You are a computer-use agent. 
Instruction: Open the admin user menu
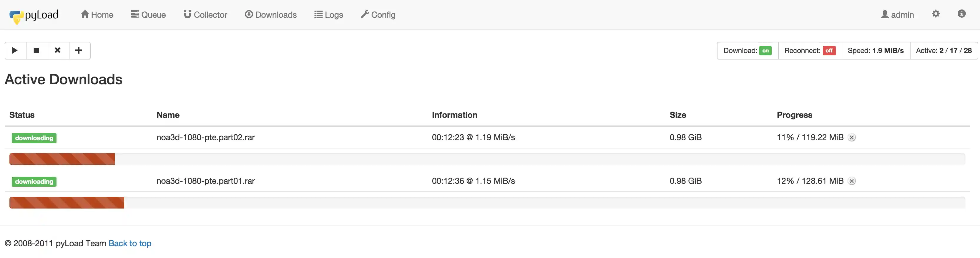pyautogui.click(x=897, y=15)
